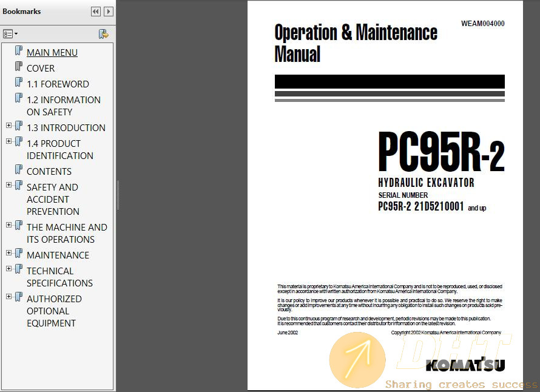Open the MAIN MENU bookmark
540x392 pixels.
click(52, 52)
